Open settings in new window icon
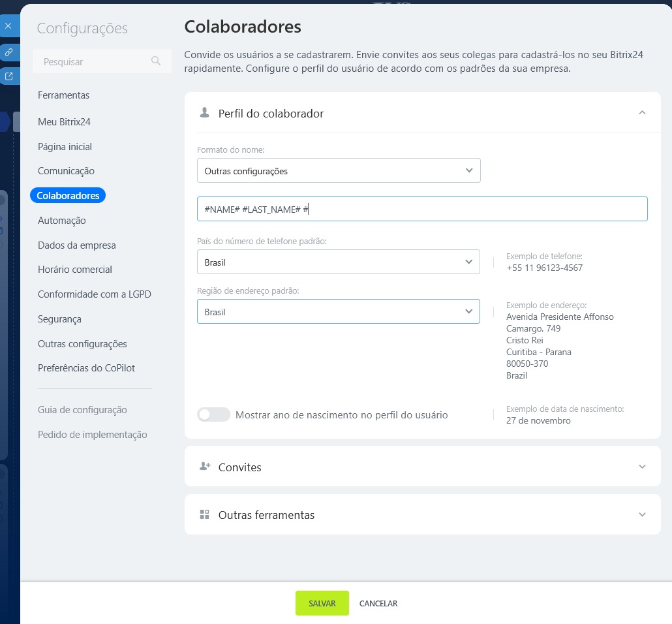The width and height of the screenshot is (672, 624). pyautogui.click(x=8, y=76)
